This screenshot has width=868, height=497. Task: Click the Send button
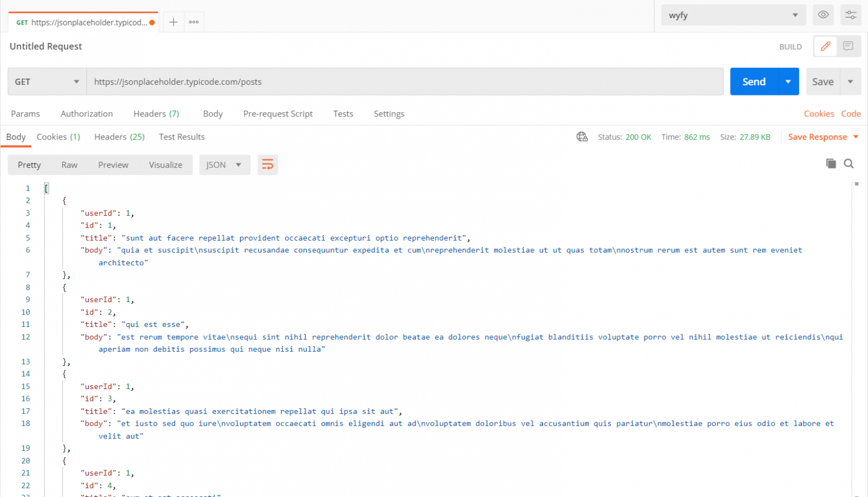pyautogui.click(x=753, y=81)
